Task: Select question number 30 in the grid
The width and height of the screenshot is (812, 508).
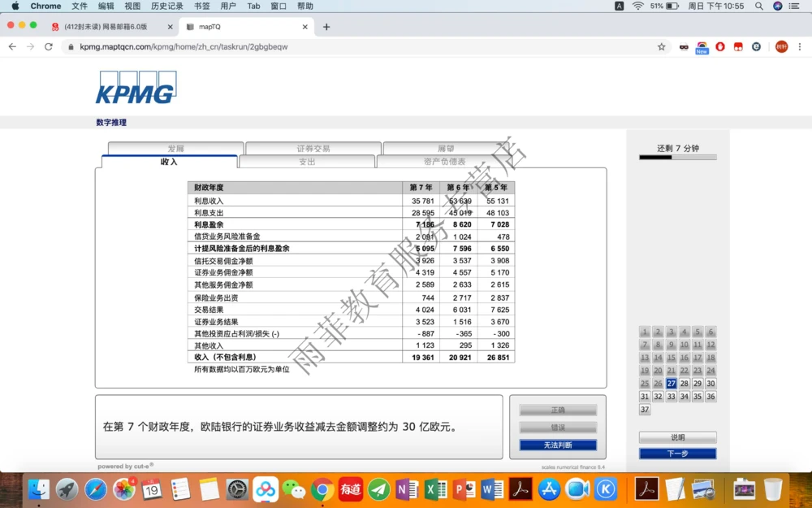Action: pos(710,383)
